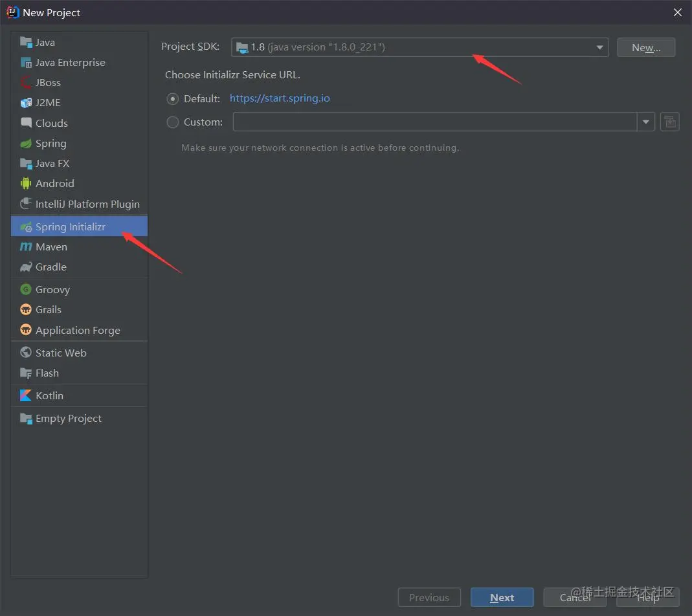Click the Application Forge label text
Screen dimensions: 692x616
(78, 330)
